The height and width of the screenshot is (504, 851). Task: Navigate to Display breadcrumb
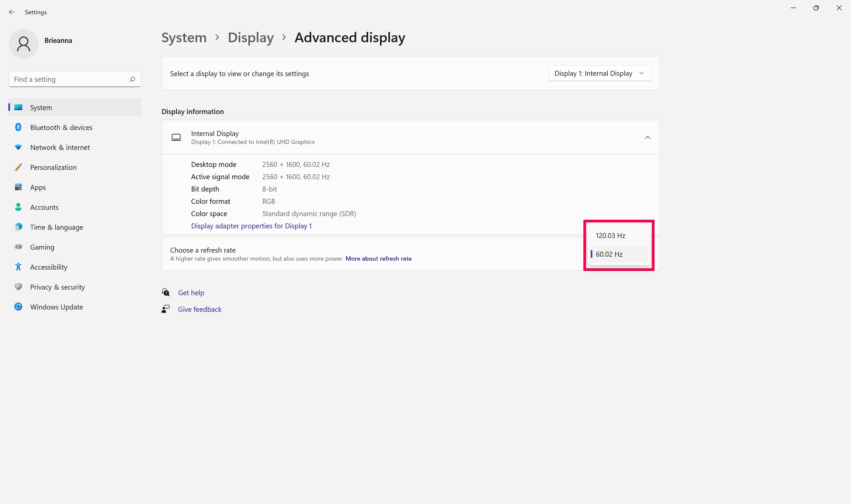pyautogui.click(x=251, y=38)
